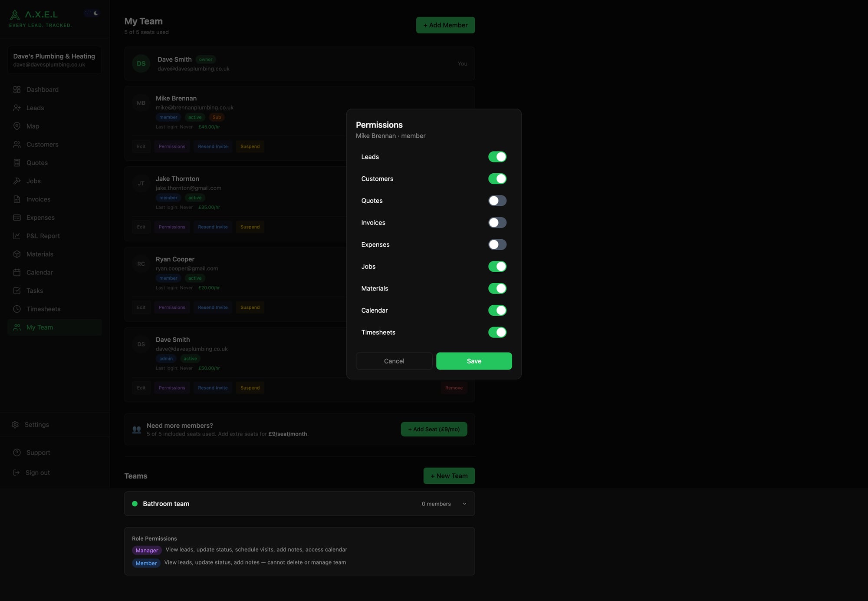Turn on the Invoices permission switch
The image size is (868, 601).
(497, 223)
